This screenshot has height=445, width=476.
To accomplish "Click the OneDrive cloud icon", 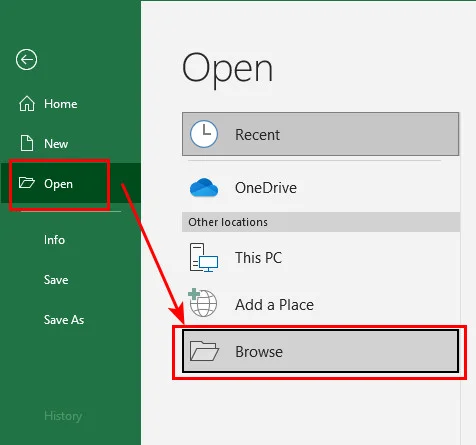I will click(x=204, y=188).
